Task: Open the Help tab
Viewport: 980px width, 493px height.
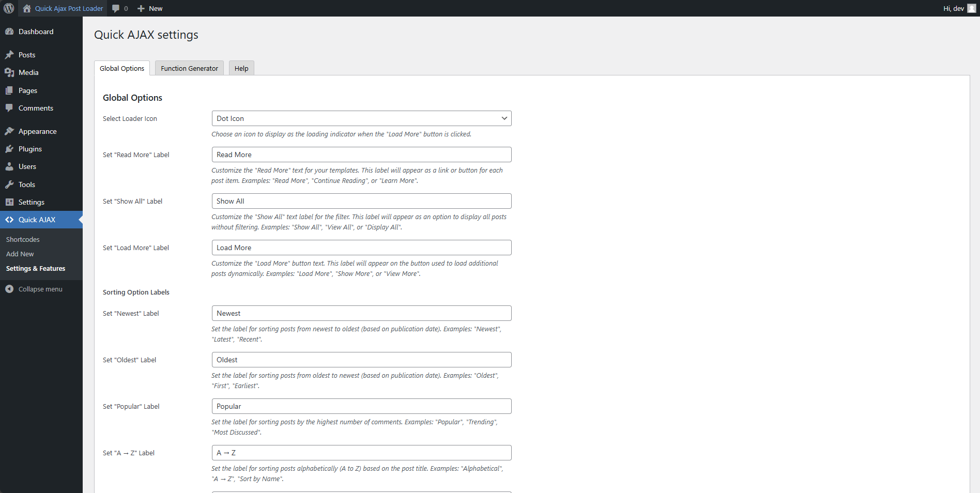Action: [241, 68]
